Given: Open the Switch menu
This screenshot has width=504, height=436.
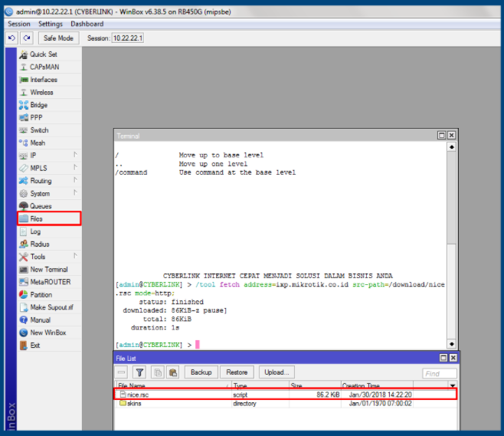Looking at the screenshot, I should click(x=49, y=130).
